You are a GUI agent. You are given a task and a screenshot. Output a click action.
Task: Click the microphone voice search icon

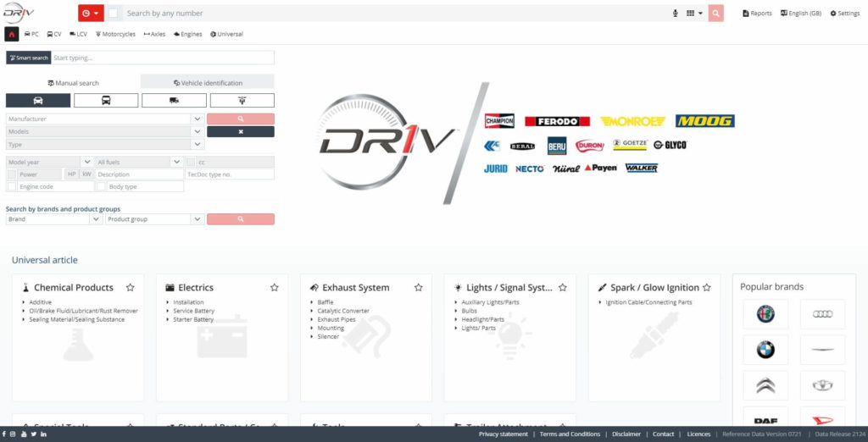(x=676, y=14)
